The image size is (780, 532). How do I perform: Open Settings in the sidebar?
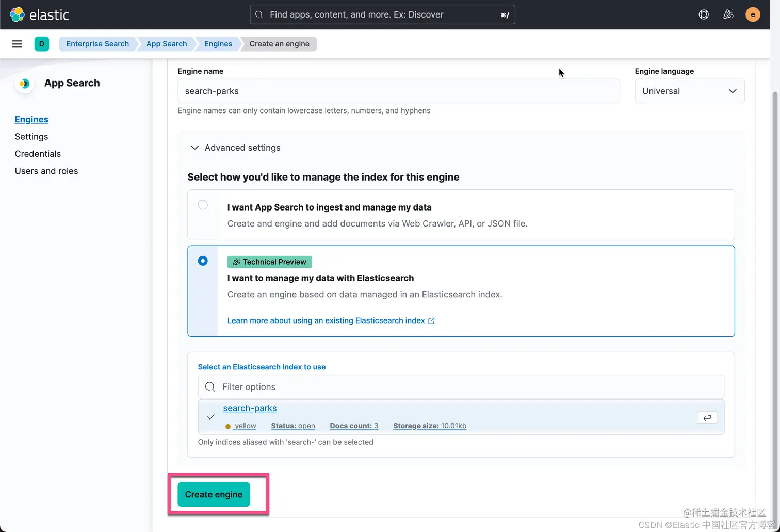click(x=31, y=137)
